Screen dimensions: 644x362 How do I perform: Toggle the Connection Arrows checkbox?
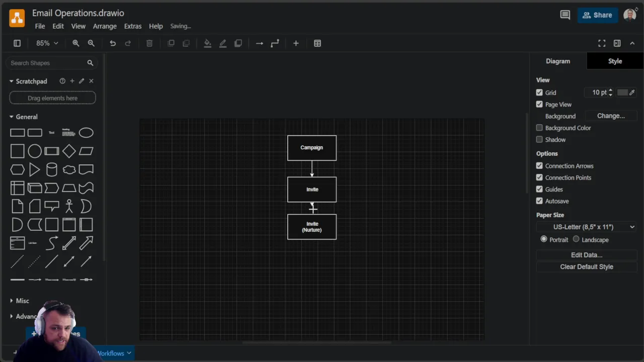pyautogui.click(x=539, y=166)
